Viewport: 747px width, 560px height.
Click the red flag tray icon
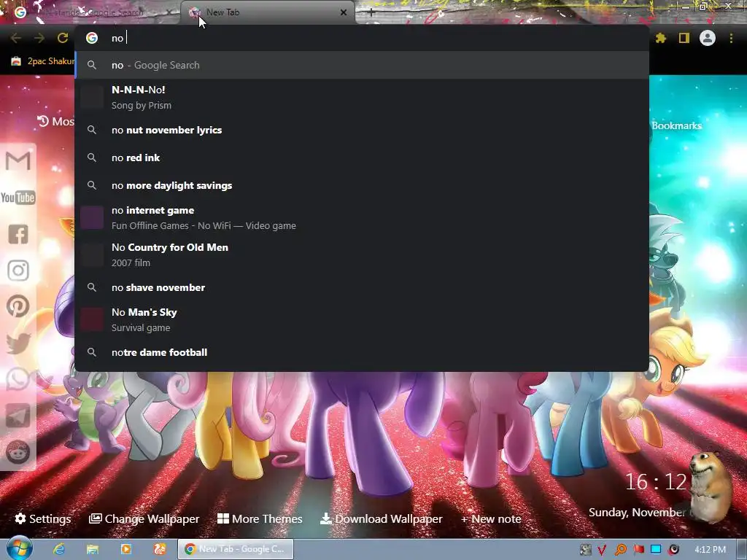[x=638, y=550]
